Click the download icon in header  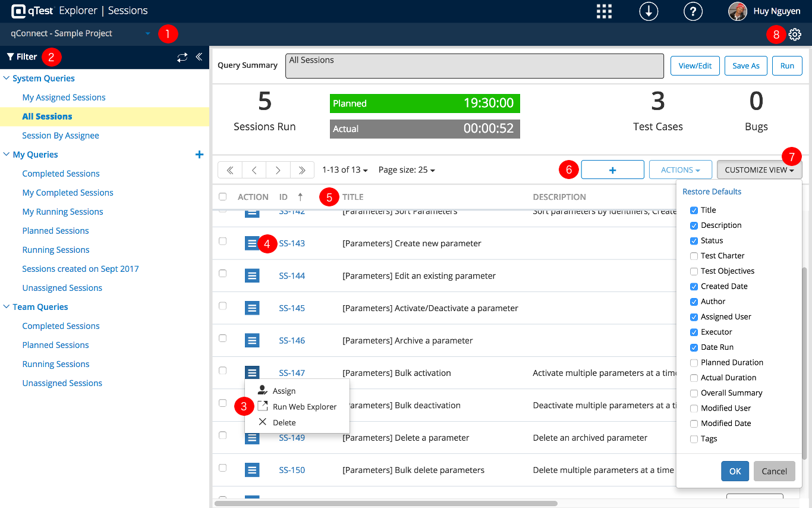(649, 11)
